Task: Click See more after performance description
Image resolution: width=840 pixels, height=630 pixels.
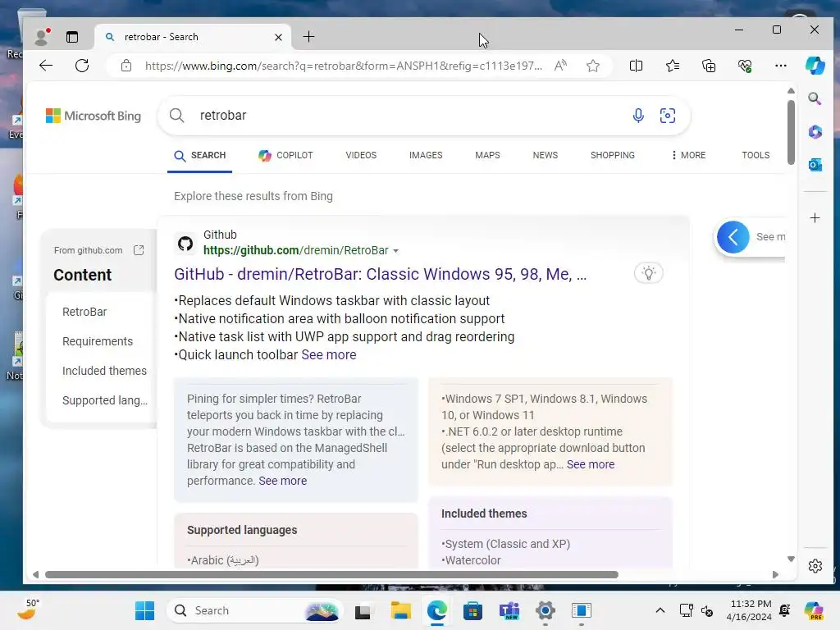Action: (x=282, y=481)
